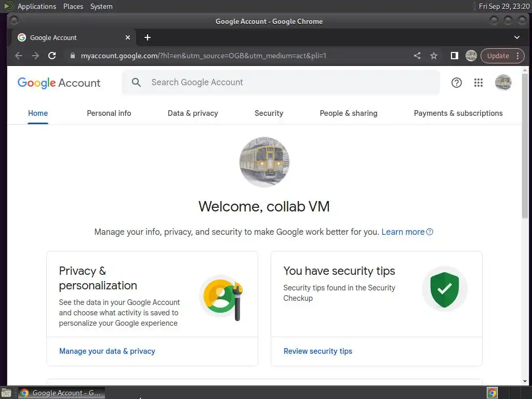Viewport: 532px width, 399px height.
Task: Expand the tab search dropdown arrow
Action: (x=517, y=37)
